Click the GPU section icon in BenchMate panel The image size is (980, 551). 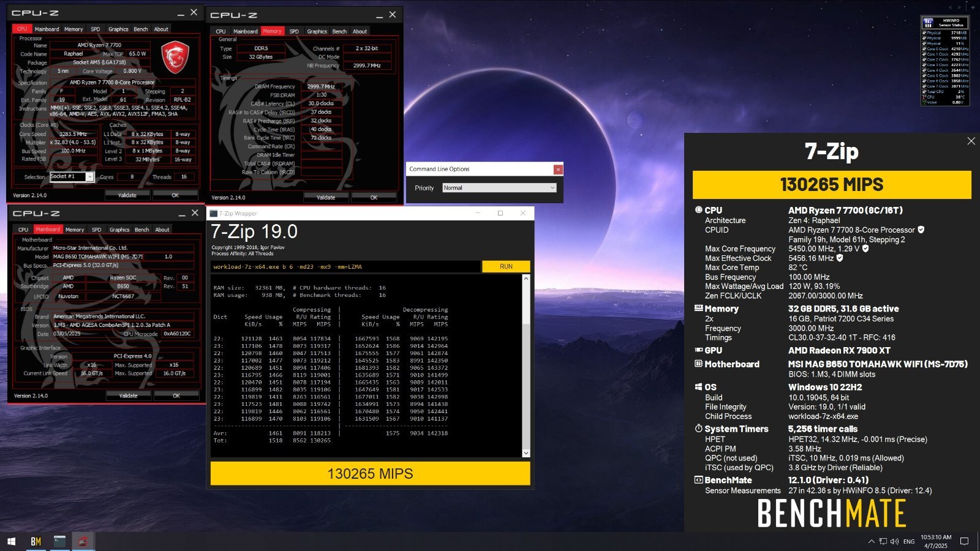point(698,350)
